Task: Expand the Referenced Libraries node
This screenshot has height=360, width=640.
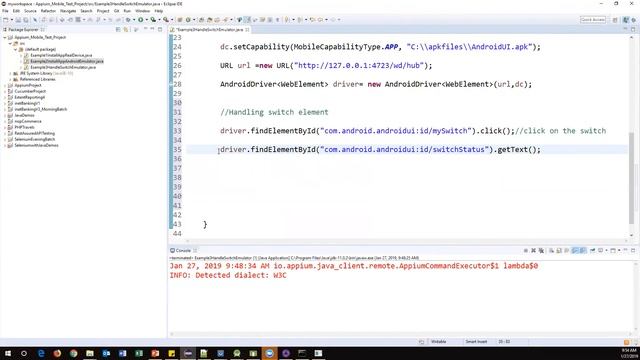Action: click(x=10, y=79)
